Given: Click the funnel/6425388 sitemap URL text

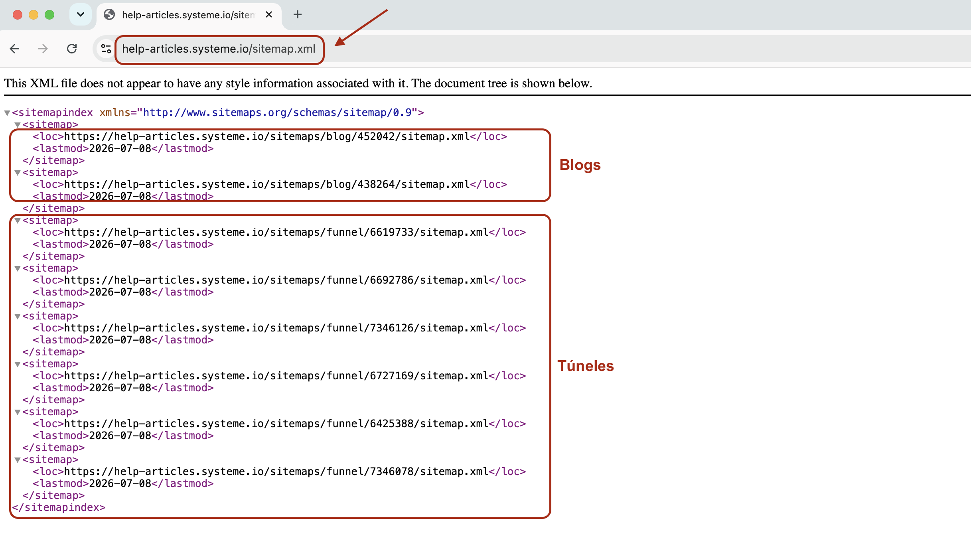Looking at the screenshot, I should pyautogui.click(x=276, y=424).
